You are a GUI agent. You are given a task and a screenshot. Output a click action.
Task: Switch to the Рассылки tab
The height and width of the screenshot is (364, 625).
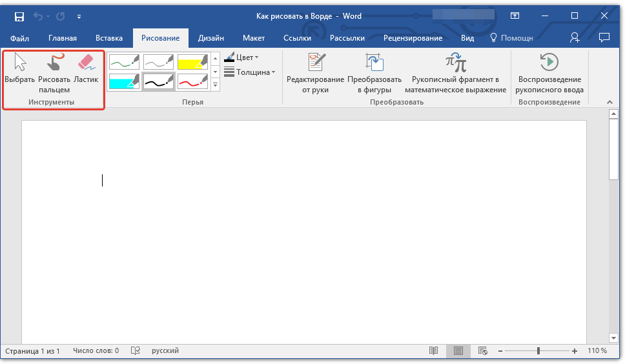pyautogui.click(x=347, y=38)
